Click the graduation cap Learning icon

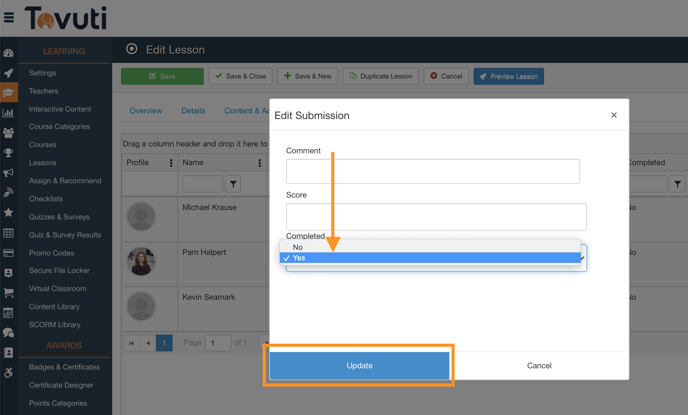(x=9, y=93)
